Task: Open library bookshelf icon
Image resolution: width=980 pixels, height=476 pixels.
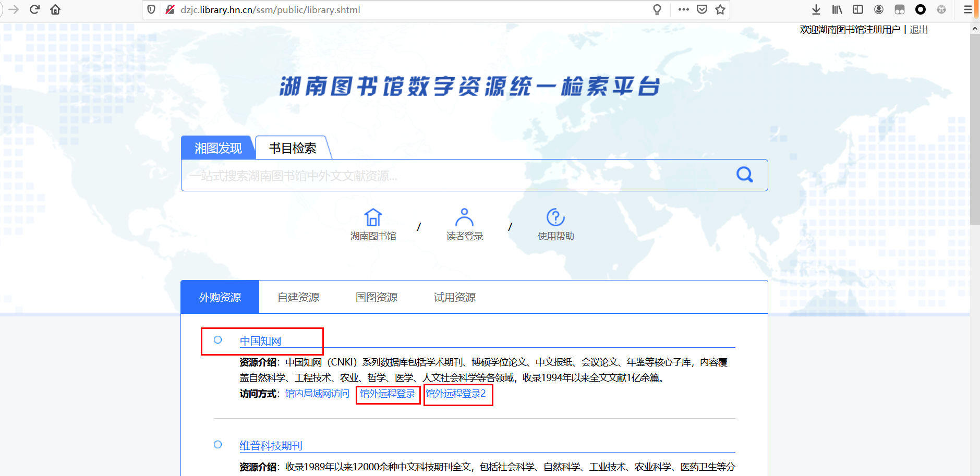Action: coord(837,9)
